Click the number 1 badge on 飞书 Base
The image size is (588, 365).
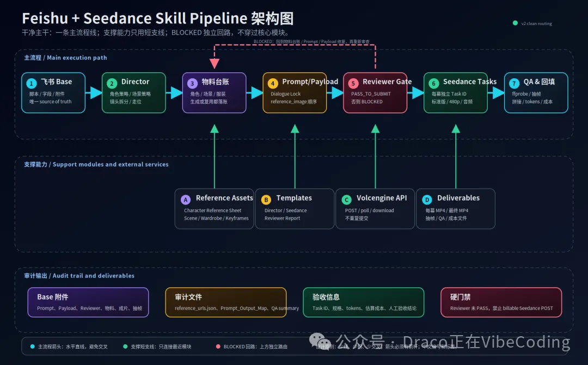tap(31, 83)
